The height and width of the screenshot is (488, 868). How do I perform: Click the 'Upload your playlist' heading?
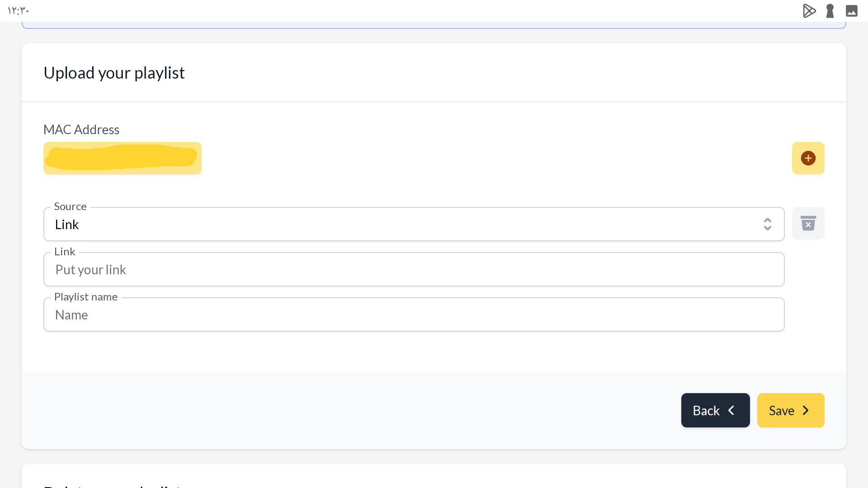click(x=114, y=73)
